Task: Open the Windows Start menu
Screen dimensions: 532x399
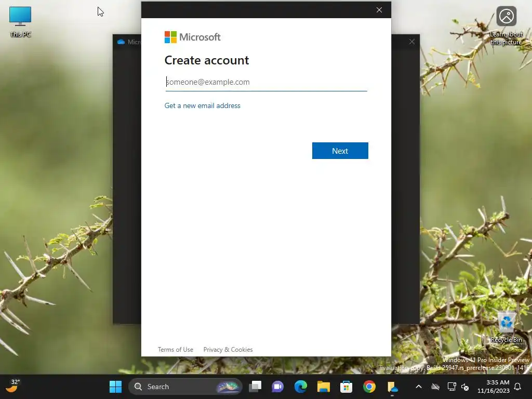Action: (115, 387)
